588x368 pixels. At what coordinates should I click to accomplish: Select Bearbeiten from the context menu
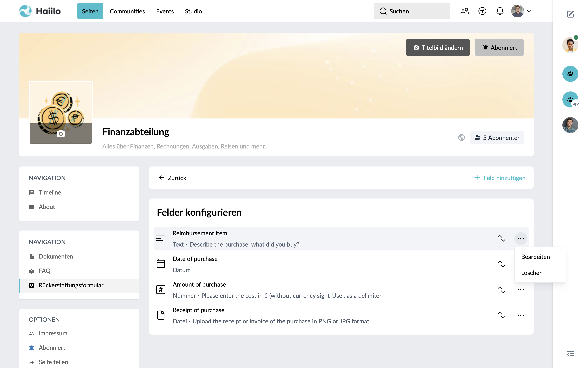coord(535,257)
